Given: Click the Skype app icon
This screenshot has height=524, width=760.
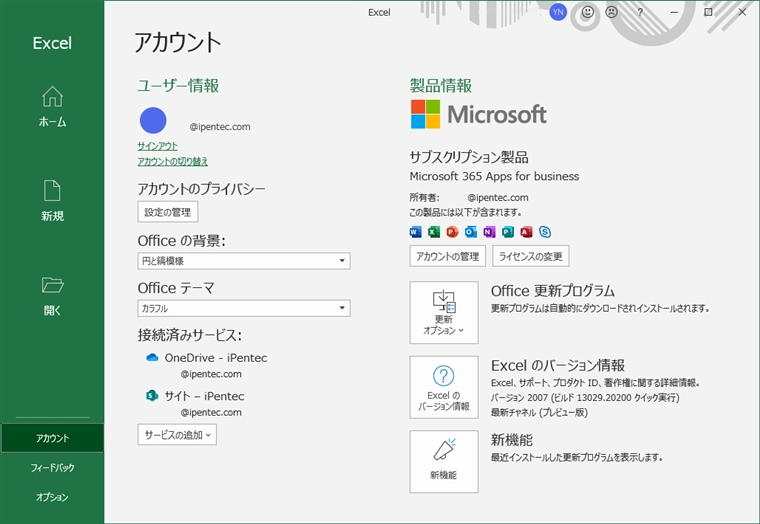Looking at the screenshot, I should click(x=545, y=232).
